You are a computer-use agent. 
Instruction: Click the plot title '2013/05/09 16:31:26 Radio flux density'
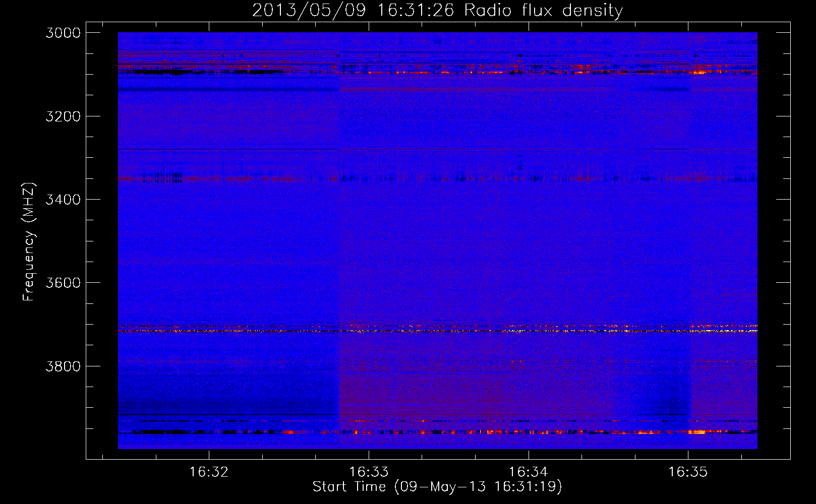coord(437,10)
